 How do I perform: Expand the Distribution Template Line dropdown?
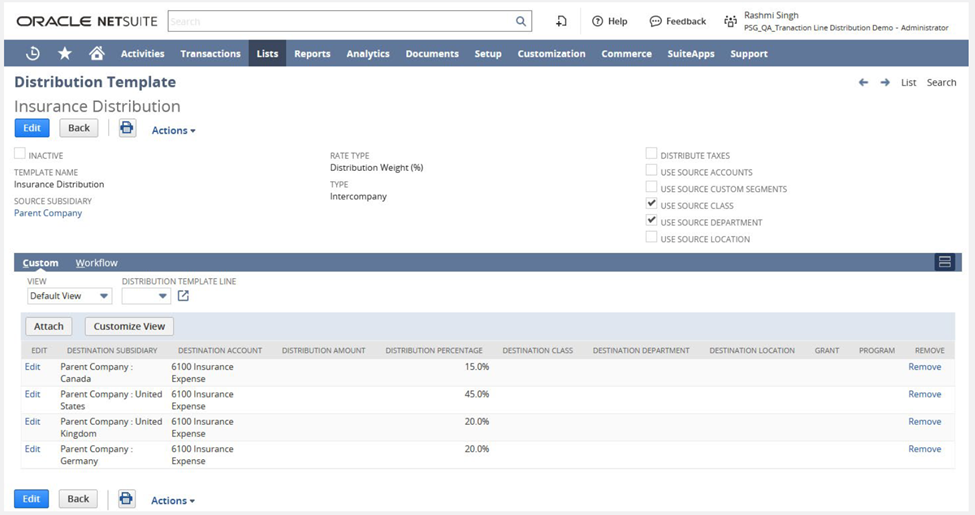pos(147,296)
